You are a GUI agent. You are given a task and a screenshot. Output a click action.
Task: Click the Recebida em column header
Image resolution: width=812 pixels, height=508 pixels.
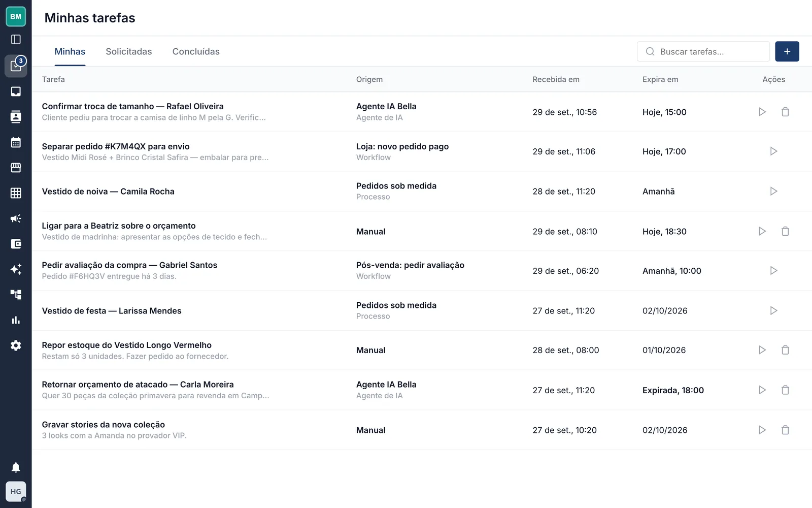(556, 79)
